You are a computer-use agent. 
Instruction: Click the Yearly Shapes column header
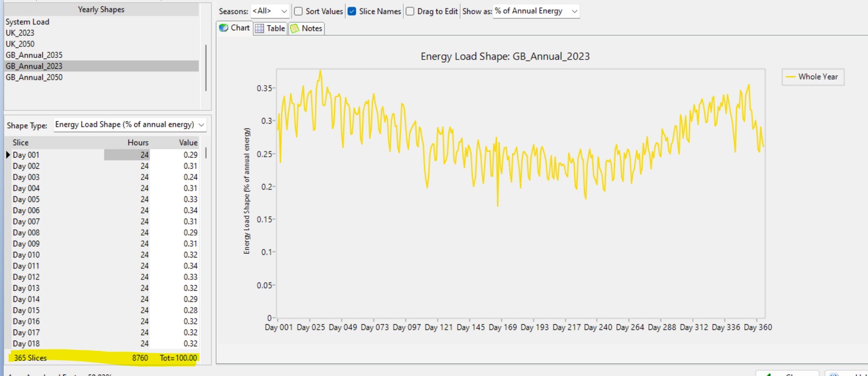tap(101, 9)
